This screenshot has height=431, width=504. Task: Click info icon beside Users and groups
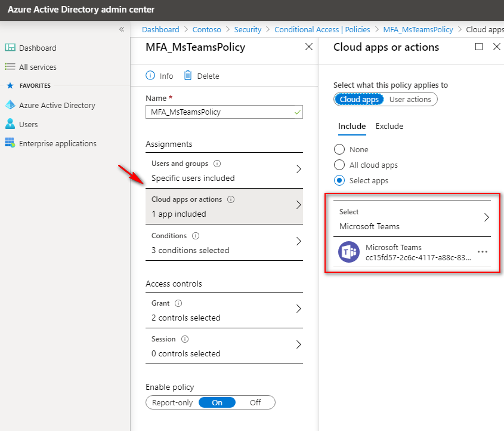[217, 164]
